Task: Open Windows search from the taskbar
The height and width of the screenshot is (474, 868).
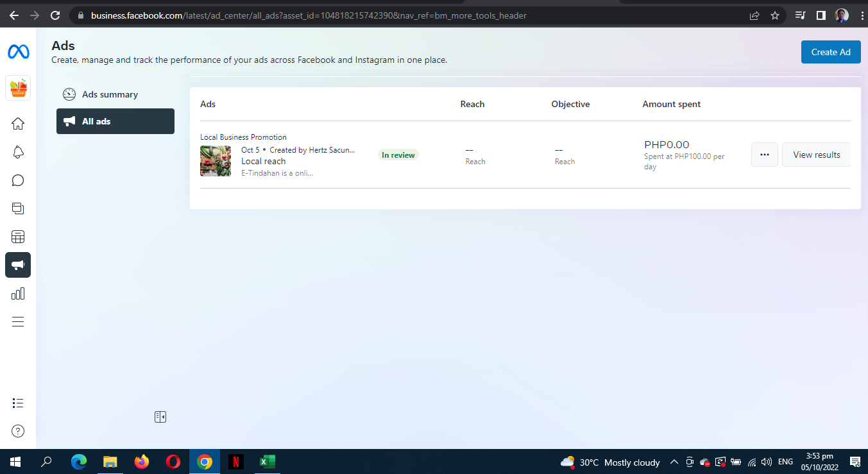Action: pyautogui.click(x=47, y=461)
